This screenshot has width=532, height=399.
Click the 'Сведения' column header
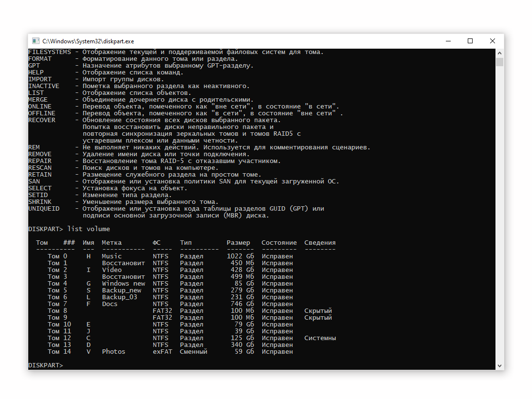click(320, 243)
